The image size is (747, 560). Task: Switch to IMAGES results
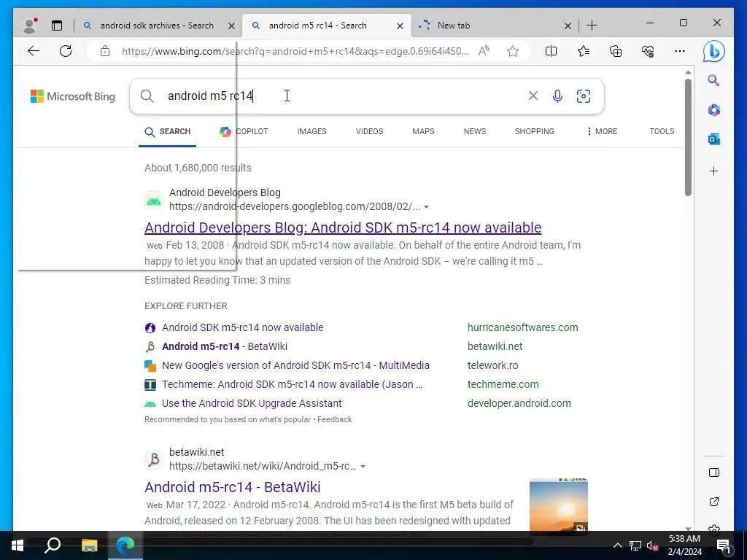[x=311, y=131]
